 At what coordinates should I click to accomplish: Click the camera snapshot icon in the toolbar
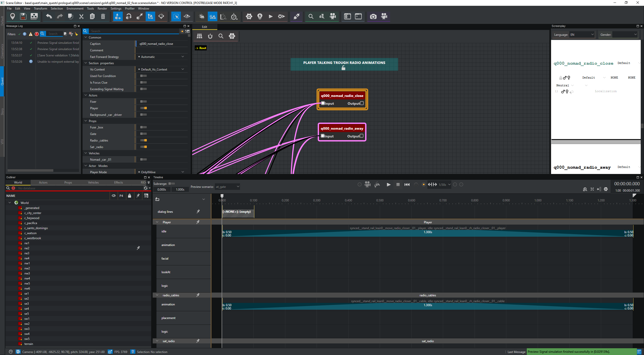(x=373, y=17)
